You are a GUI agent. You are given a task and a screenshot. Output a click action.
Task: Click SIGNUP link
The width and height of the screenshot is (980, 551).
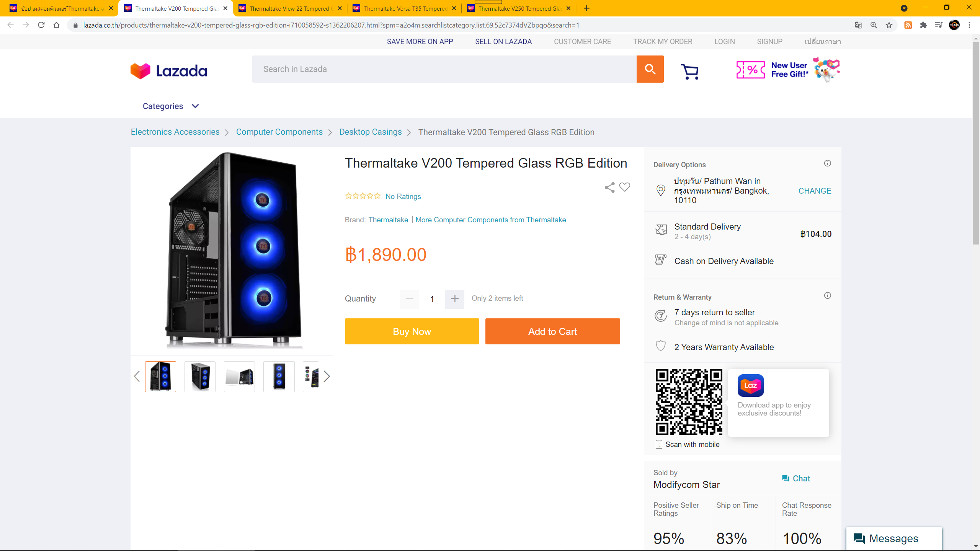click(769, 41)
